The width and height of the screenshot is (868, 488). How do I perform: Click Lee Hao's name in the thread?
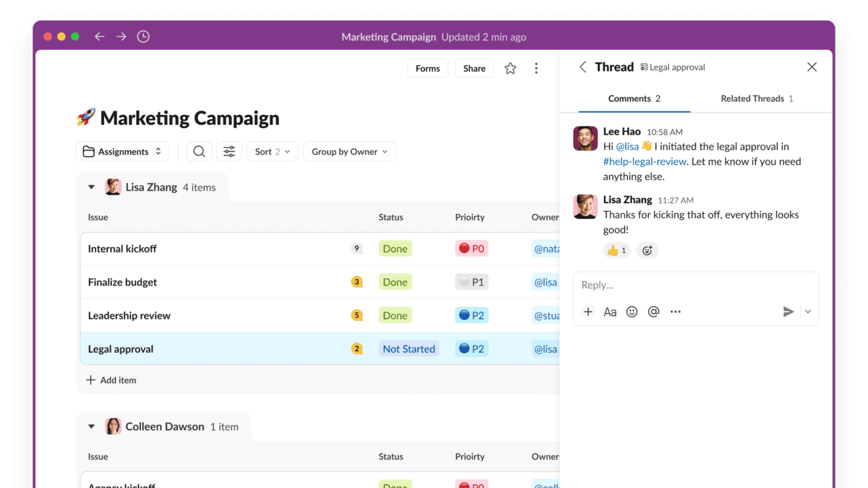(x=622, y=131)
